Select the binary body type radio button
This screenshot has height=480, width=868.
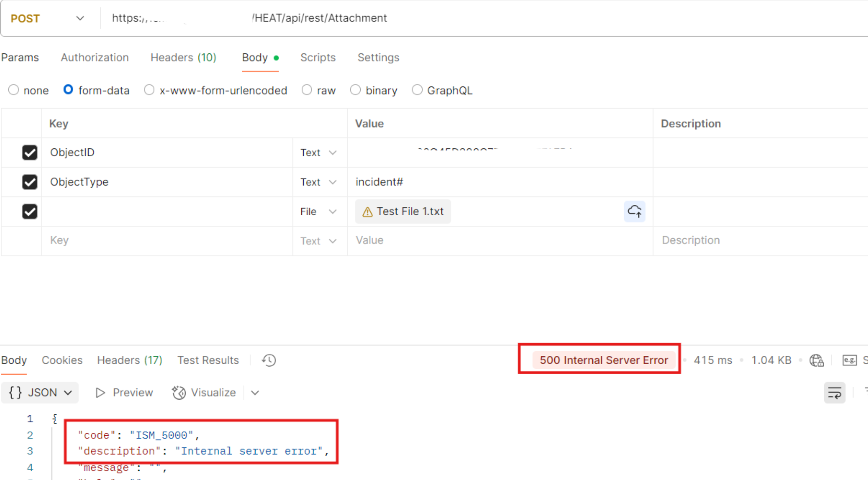point(356,90)
